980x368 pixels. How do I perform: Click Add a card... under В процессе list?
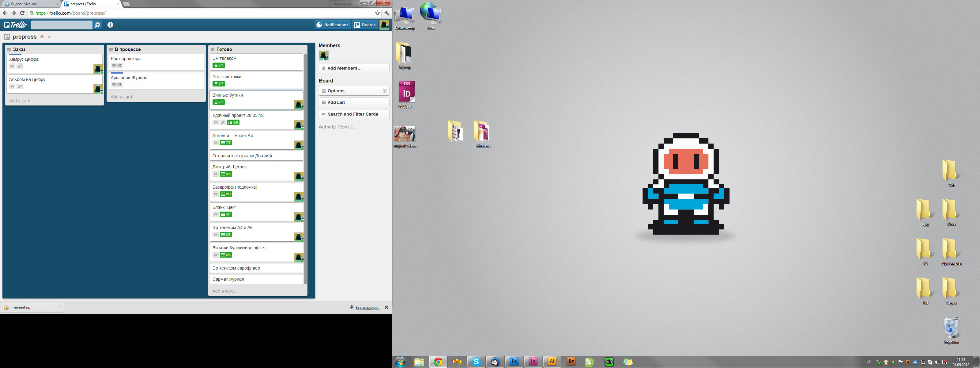click(x=123, y=97)
